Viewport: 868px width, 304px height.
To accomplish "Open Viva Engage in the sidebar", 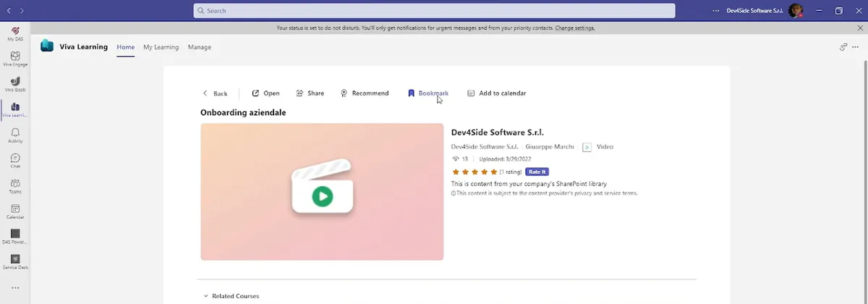I will [15, 59].
